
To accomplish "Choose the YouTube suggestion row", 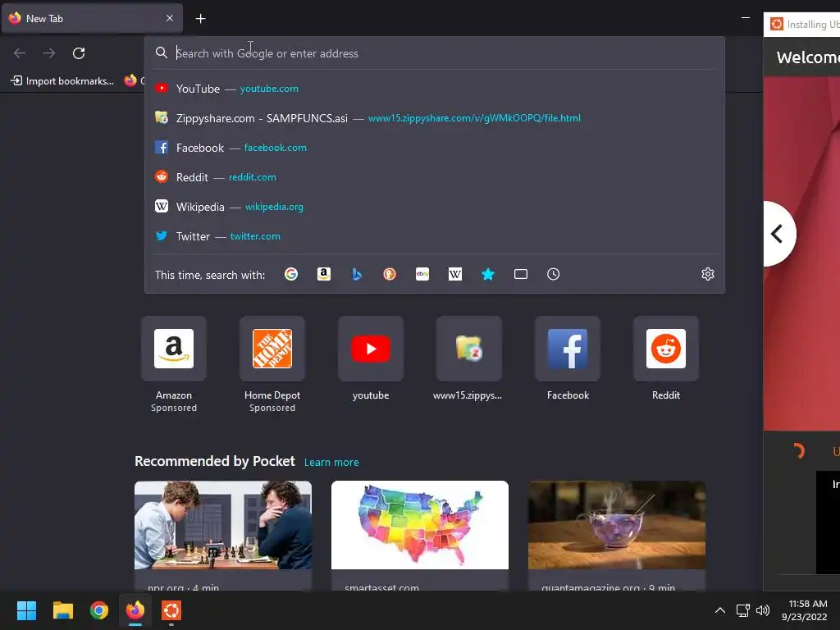I will click(x=435, y=89).
